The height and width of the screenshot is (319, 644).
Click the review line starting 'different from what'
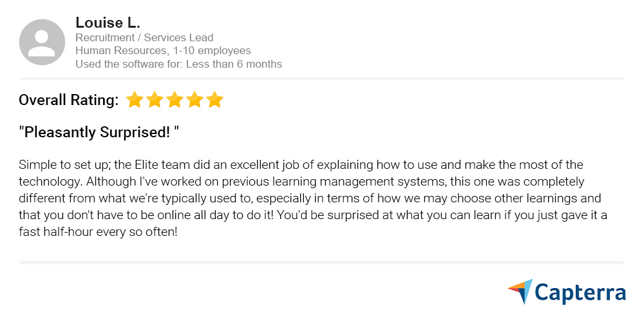(310, 198)
